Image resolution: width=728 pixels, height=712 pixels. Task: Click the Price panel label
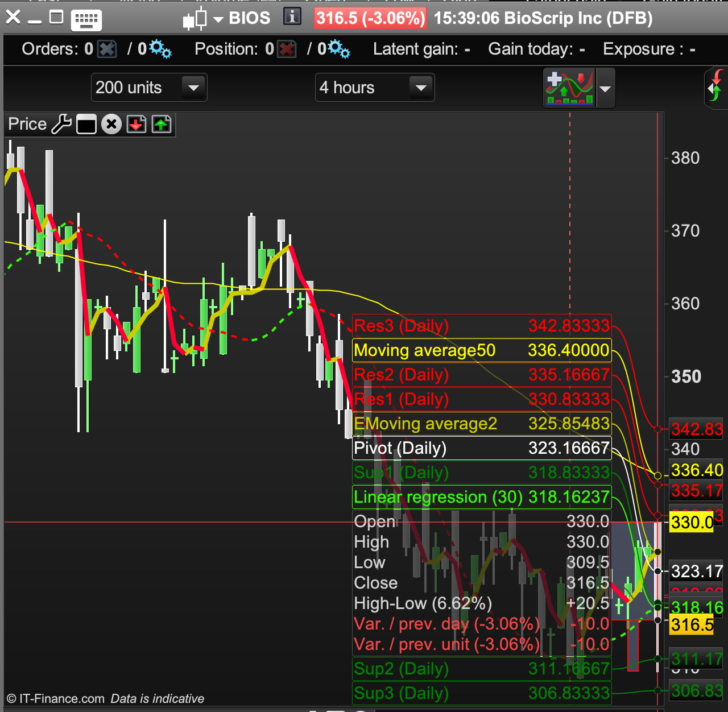point(27,124)
